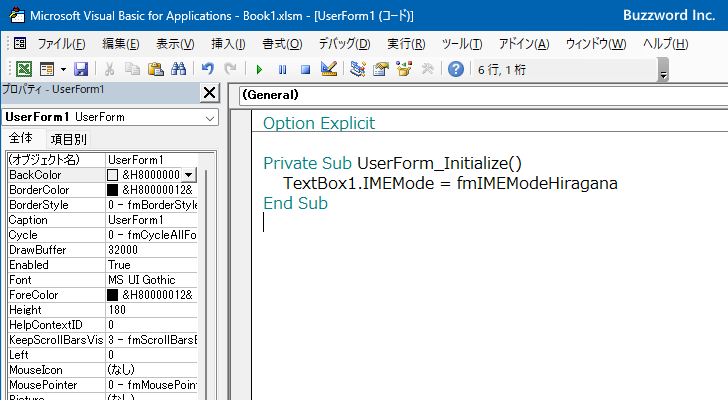
Task: Click the BackColor white color swatch
Action: pyautogui.click(x=112, y=175)
